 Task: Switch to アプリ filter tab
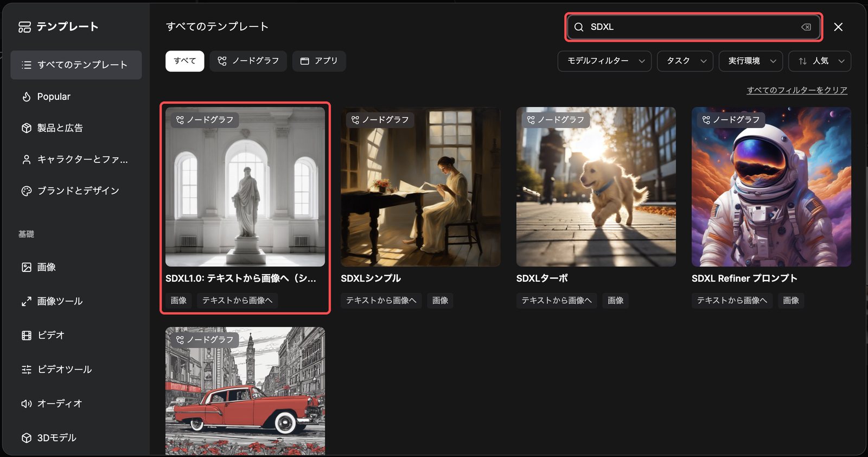pyautogui.click(x=319, y=61)
